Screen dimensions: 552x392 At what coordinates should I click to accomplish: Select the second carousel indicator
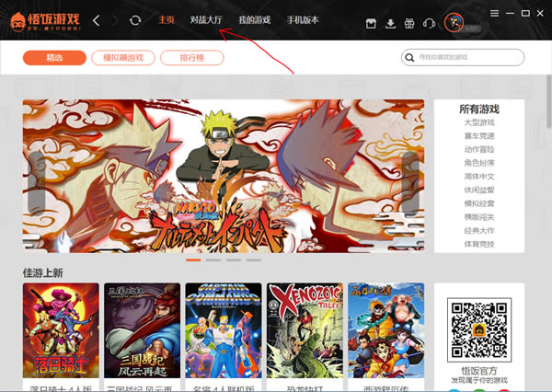pos(213,260)
